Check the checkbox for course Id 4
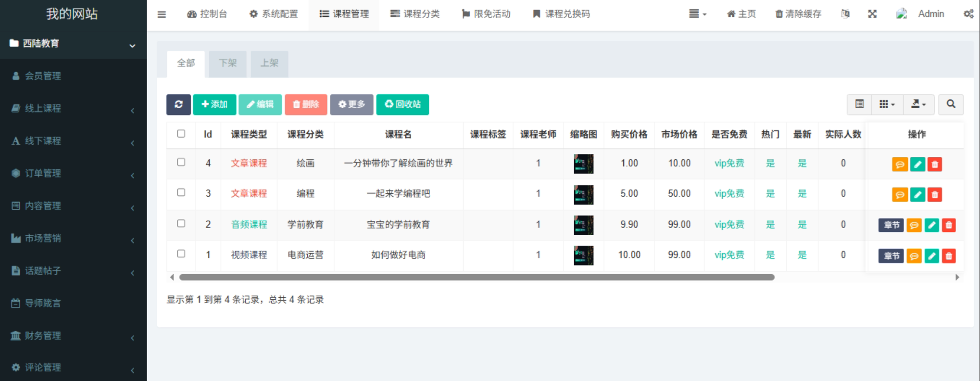The width and height of the screenshot is (980, 381). 181,162
